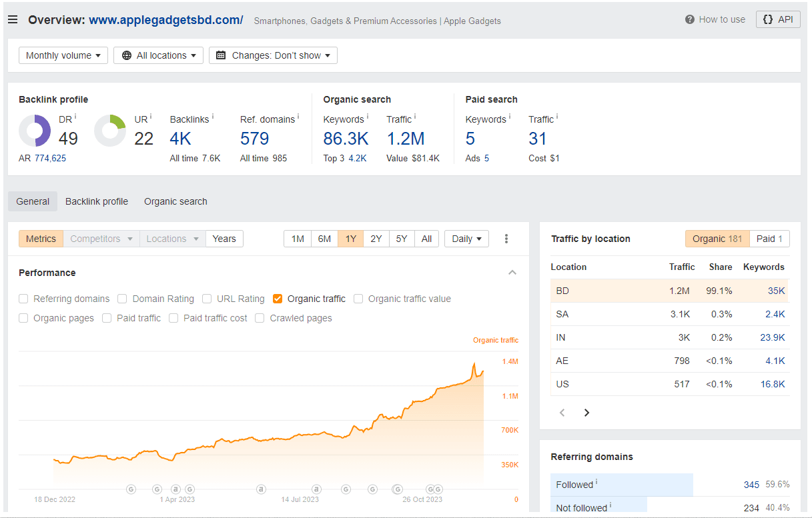
Task: Set chart range to 1M
Action: pos(298,239)
